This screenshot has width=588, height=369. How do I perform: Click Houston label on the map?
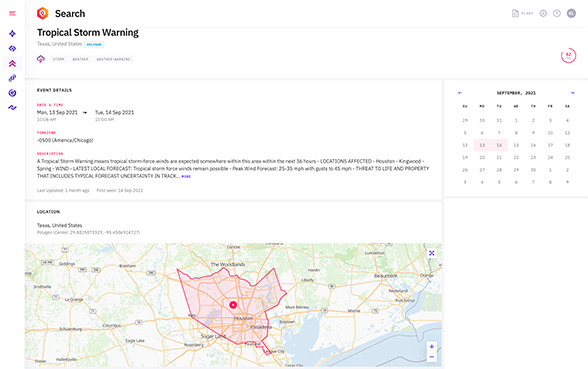point(243,318)
